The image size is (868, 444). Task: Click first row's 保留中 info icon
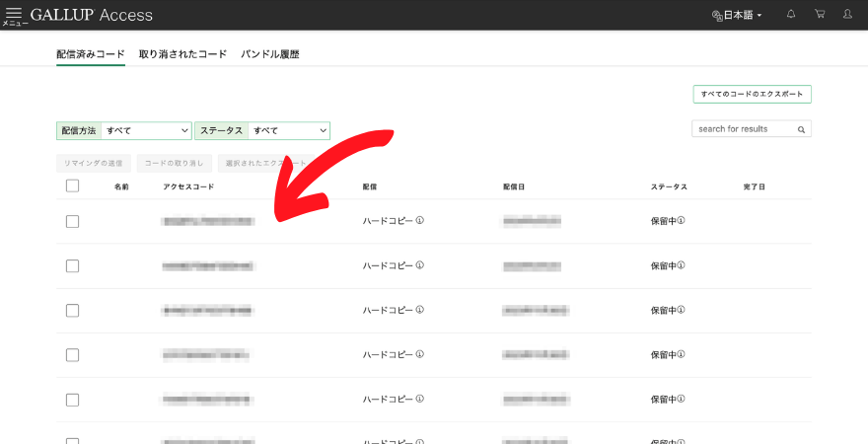tap(682, 220)
